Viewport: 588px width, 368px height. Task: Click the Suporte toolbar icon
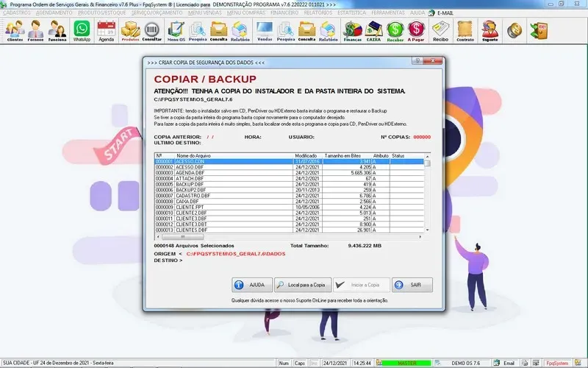[x=490, y=31]
